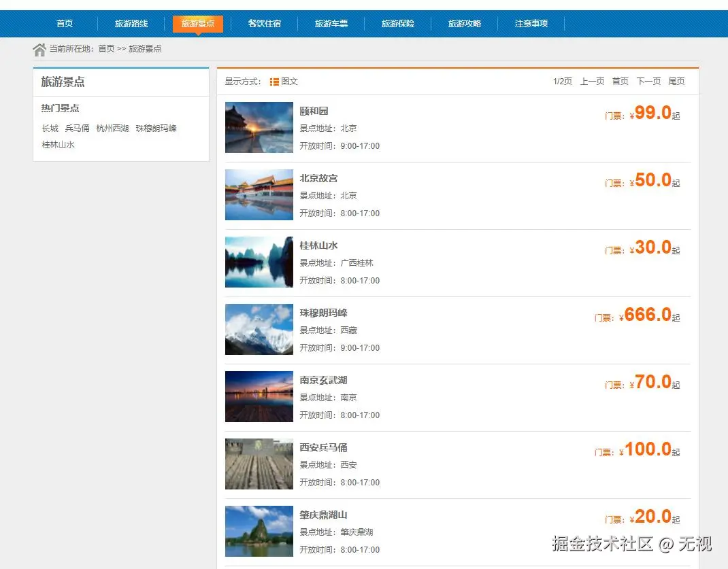Open the 桂林山水 listing thumbnail image
Viewport: 728px width, 569px height.
[x=259, y=262]
